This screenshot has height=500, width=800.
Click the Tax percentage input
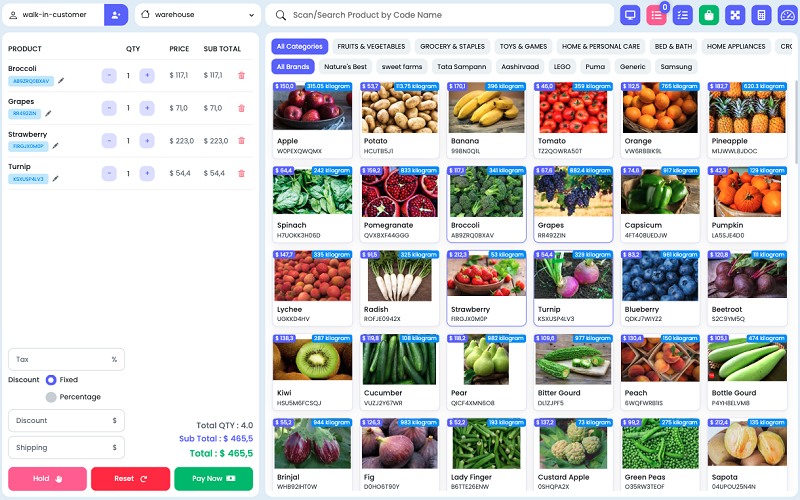[66, 360]
